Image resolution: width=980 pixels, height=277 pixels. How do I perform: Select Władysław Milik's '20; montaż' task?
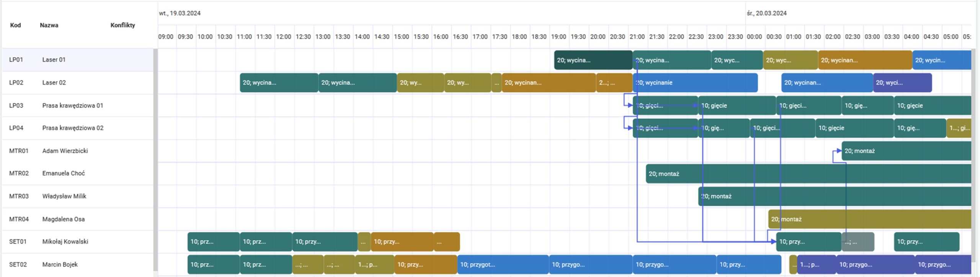click(835, 196)
